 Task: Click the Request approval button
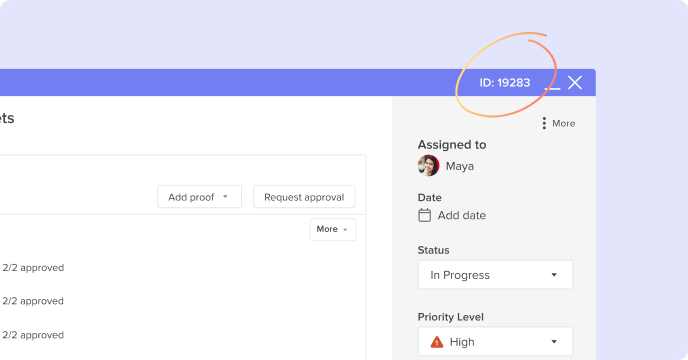[304, 197]
